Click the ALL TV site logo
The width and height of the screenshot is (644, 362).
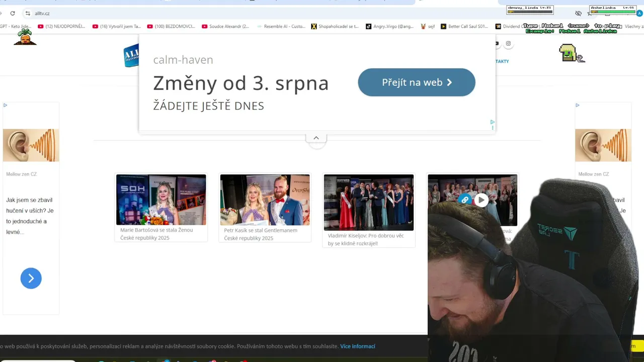coord(131,55)
